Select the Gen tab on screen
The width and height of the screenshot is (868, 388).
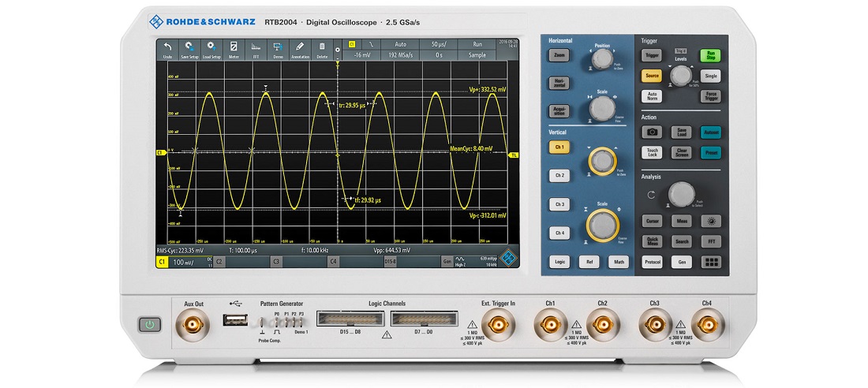pos(447,262)
